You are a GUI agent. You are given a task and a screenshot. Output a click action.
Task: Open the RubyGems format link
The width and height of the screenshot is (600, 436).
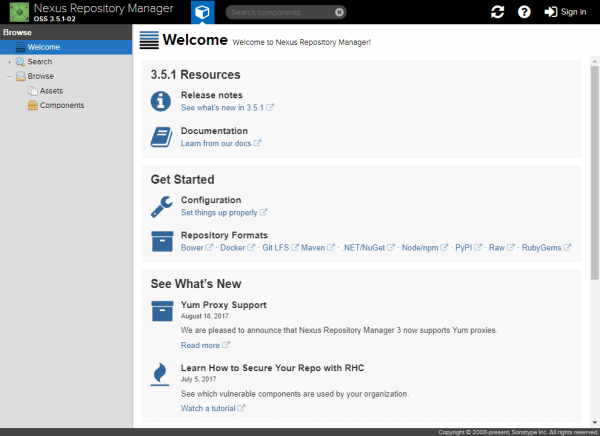(x=546, y=248)
